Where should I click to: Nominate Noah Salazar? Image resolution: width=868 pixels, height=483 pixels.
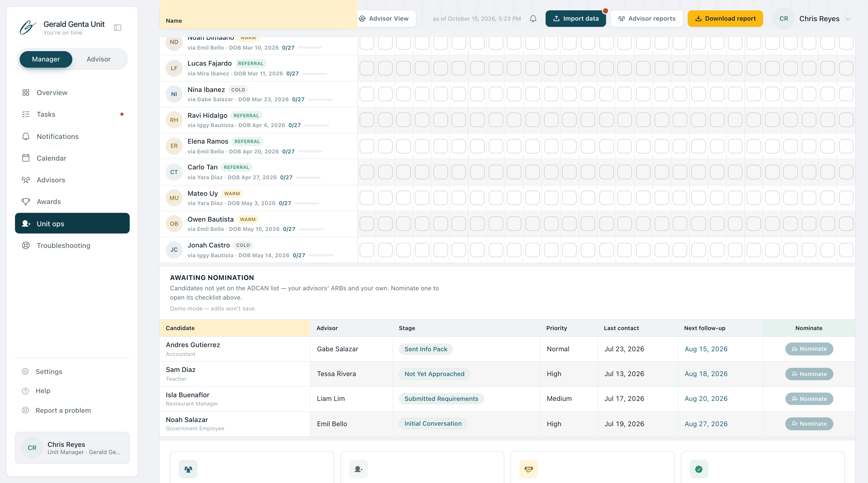(809, 424)
